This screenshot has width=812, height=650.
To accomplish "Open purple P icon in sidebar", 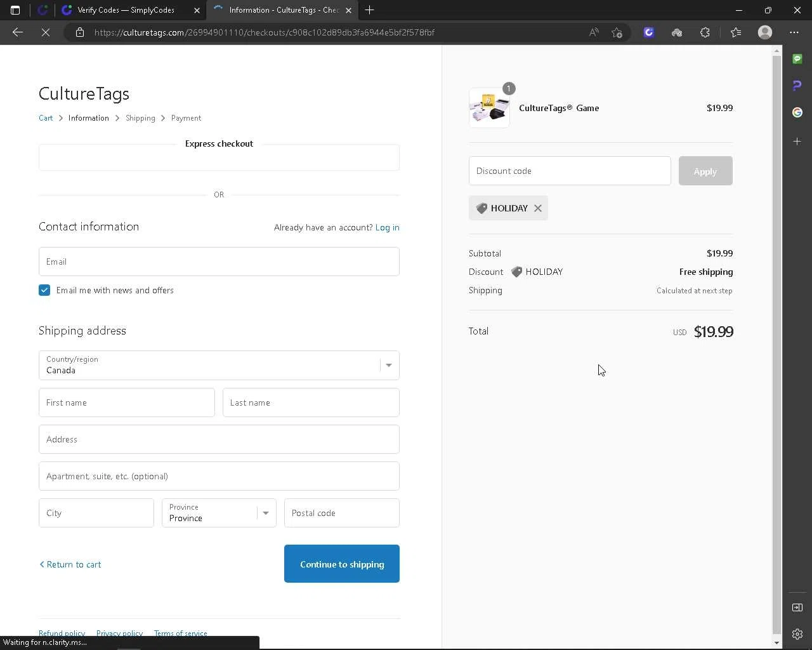I will tap(797, 86).
